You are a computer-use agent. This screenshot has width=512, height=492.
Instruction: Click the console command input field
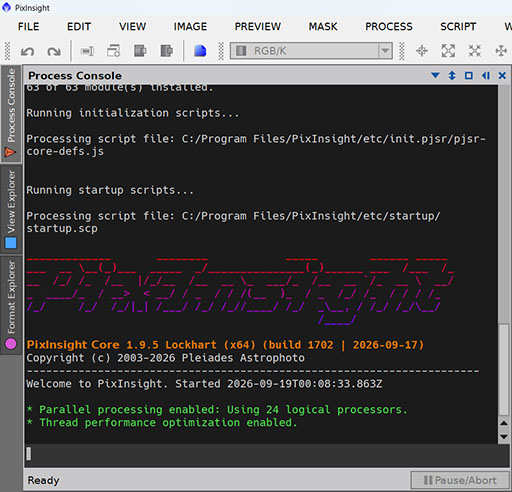(x=267, y=454)
